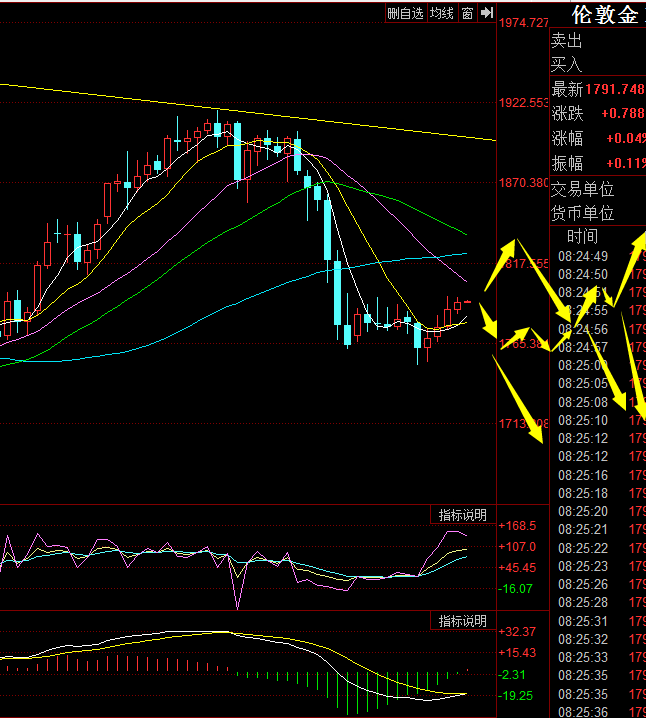Click the 最新 label

tap(567, 89)
